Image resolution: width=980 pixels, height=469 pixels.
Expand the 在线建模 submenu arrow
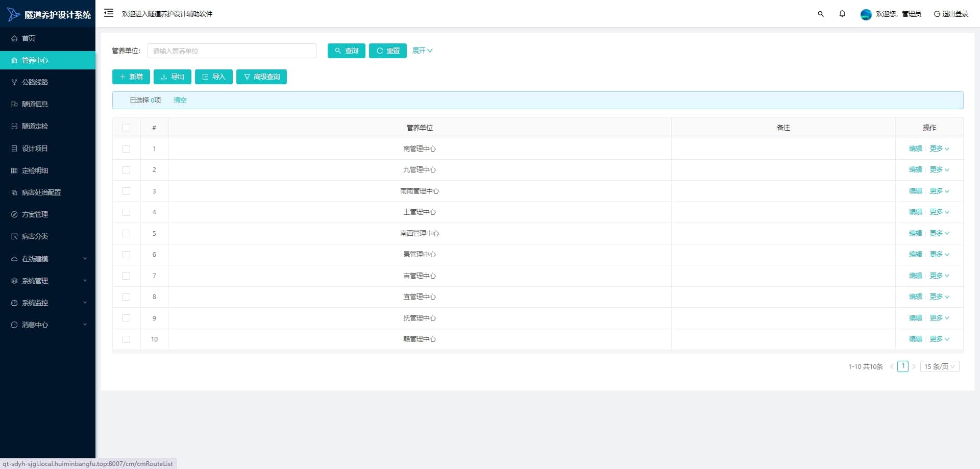pyautogui.click(x=85, y=259)
